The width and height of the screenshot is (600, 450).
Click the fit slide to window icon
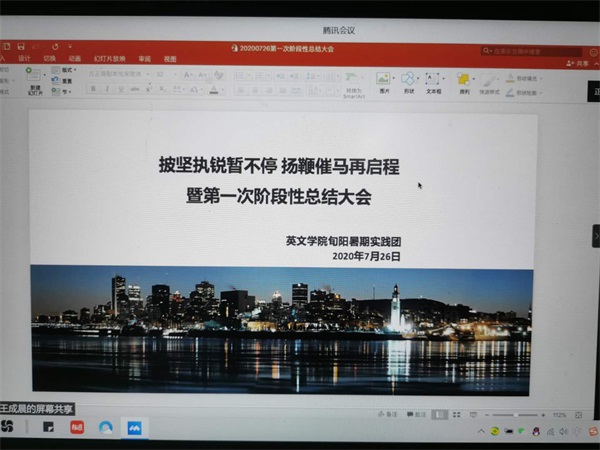tap(578, 415)
